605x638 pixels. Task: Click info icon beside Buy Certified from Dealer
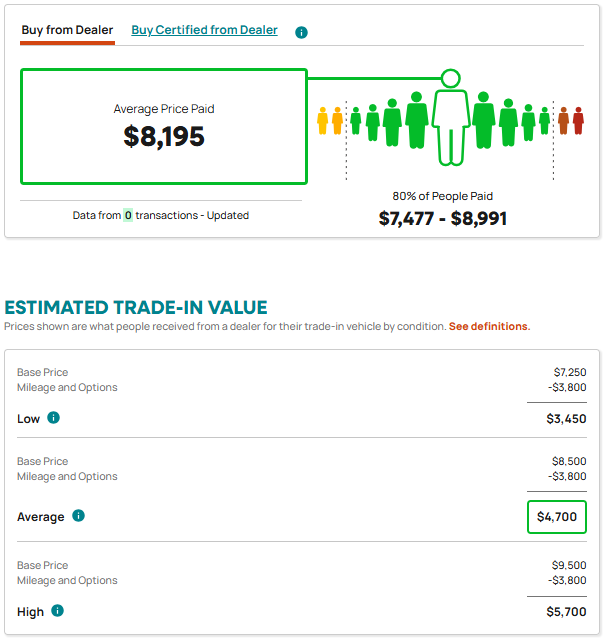(301, 32)
